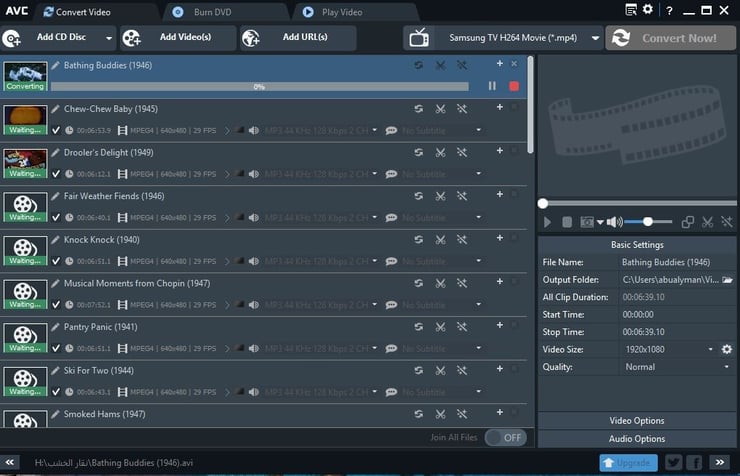The height and width of the screenshot is (476, 740).
Task: Take a snapshot with the camera icon
Action: [587, 222]
